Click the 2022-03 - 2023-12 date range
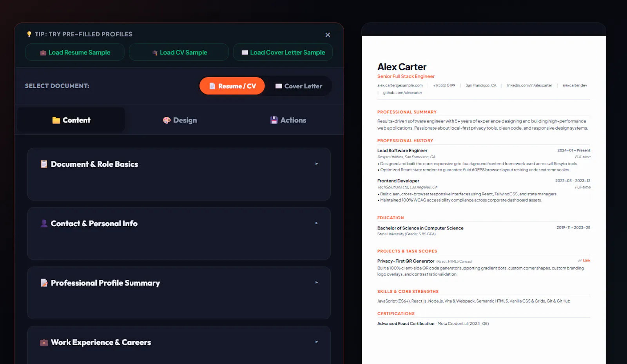The image size is (627, 364). 573,181
